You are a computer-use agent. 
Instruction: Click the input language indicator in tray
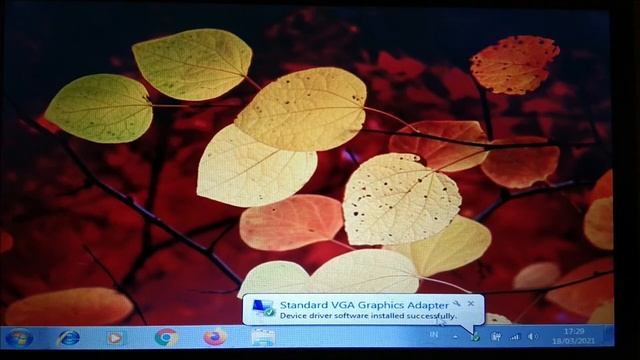(x=433, y=335)
